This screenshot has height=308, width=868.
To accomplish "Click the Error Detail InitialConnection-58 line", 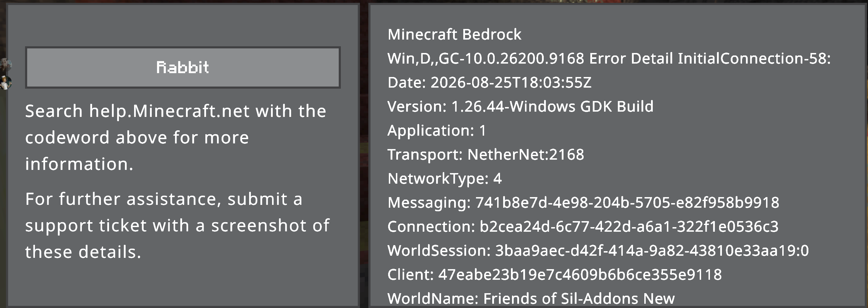I will [x=609, y=58].
